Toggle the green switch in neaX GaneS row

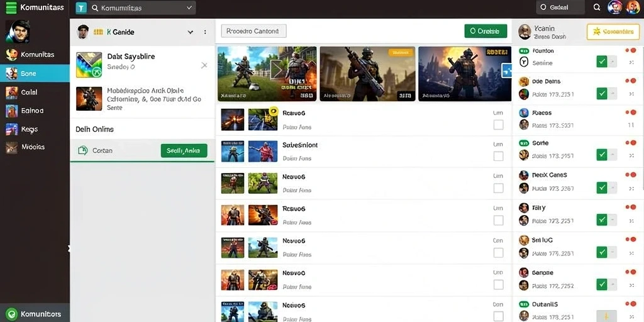(x=606, y=187)
